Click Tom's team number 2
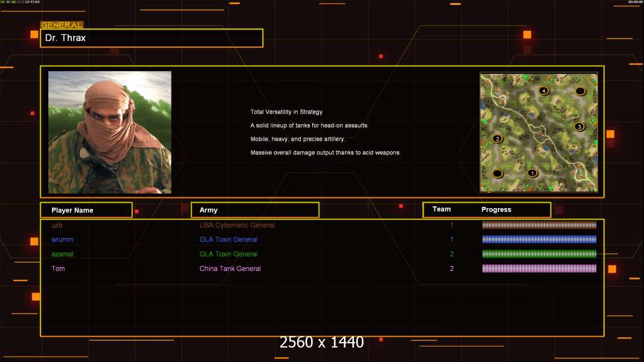The width and height of the screenshot is (644, 362). (x=451, y=268)
